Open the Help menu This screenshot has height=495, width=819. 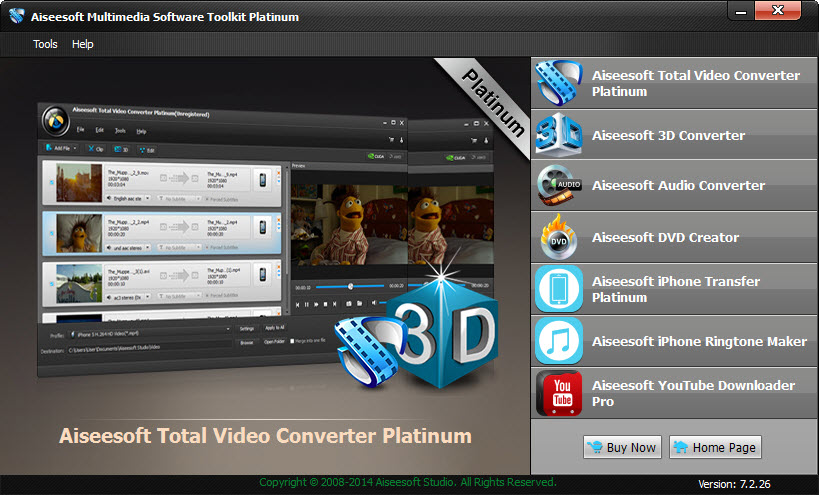point(83,44)
